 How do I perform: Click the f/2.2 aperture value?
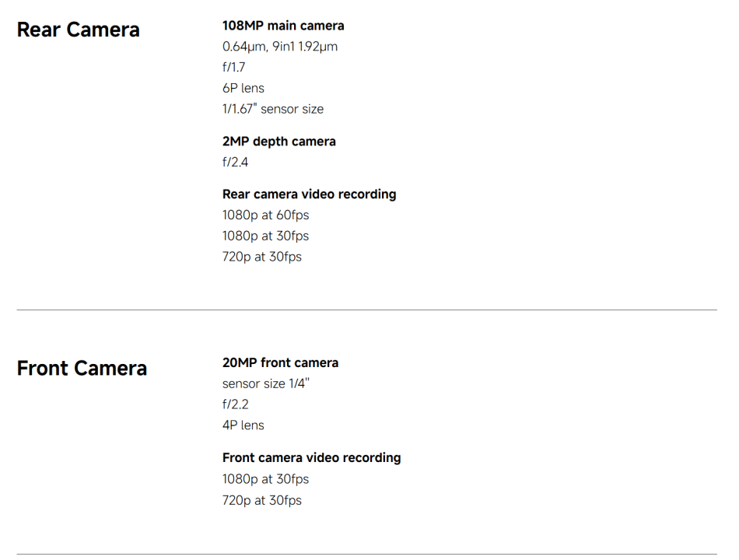coord(236,404)
